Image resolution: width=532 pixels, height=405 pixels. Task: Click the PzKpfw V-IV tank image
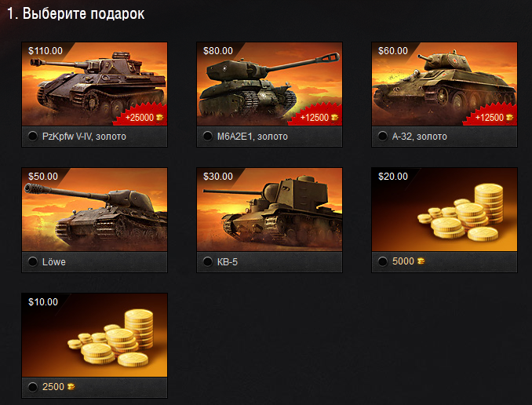(94, 84)
